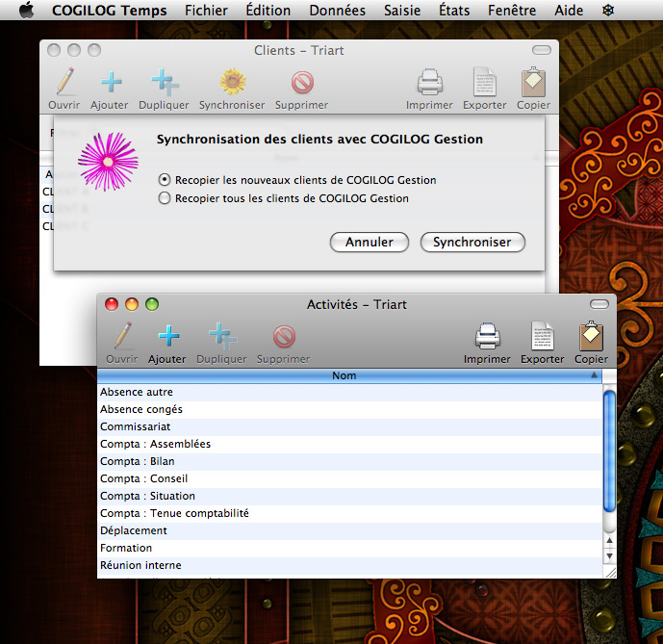Screen dimensions: 663x644
Task: Click Exporter document icon in Activités window
Action: click(x=542, y=336)
